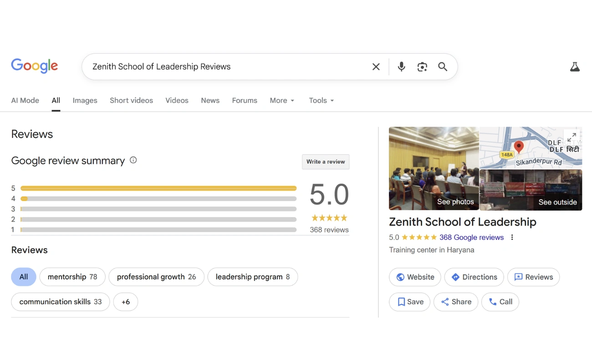Visit the Website button
Image resolution: width=592 pixels, height=364 pixels.
(415, 277)
